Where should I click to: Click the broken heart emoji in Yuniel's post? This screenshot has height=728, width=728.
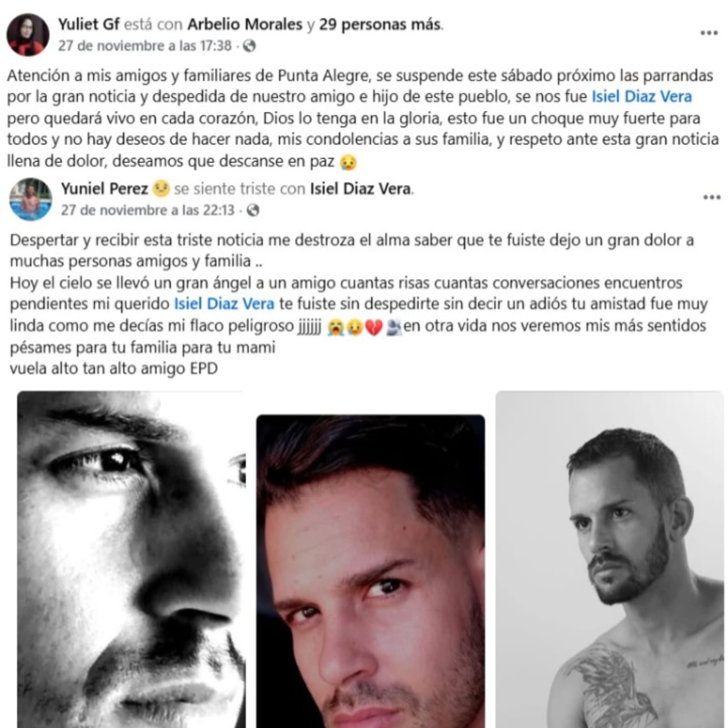374,327
